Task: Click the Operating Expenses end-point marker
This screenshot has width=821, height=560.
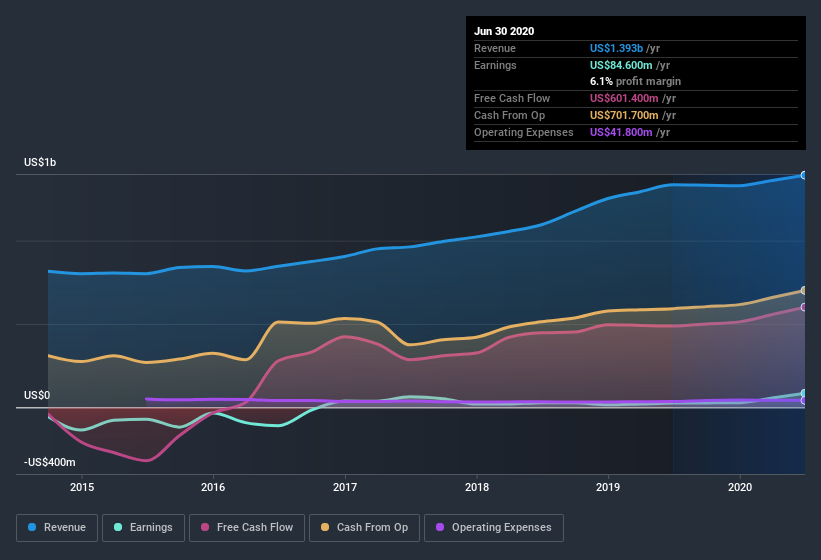Action: click(804, 400)
